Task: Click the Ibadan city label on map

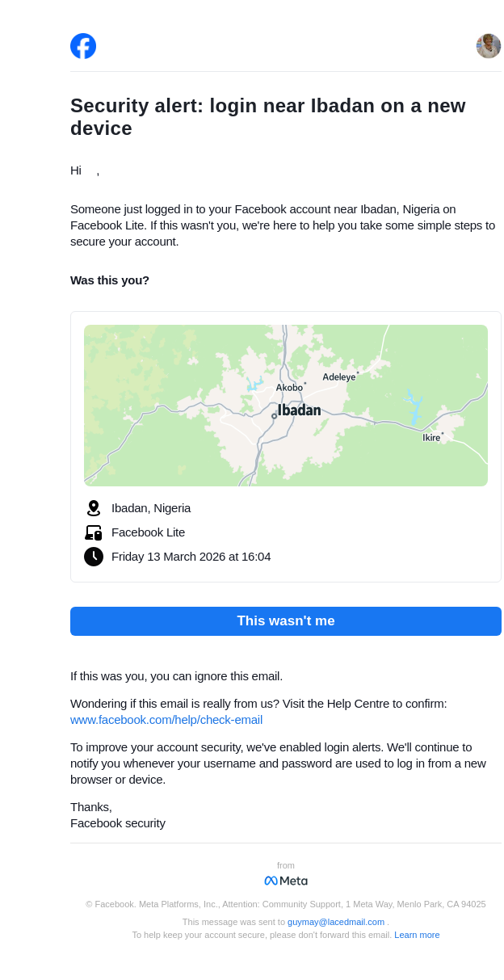Action: (x=300, y=410)
